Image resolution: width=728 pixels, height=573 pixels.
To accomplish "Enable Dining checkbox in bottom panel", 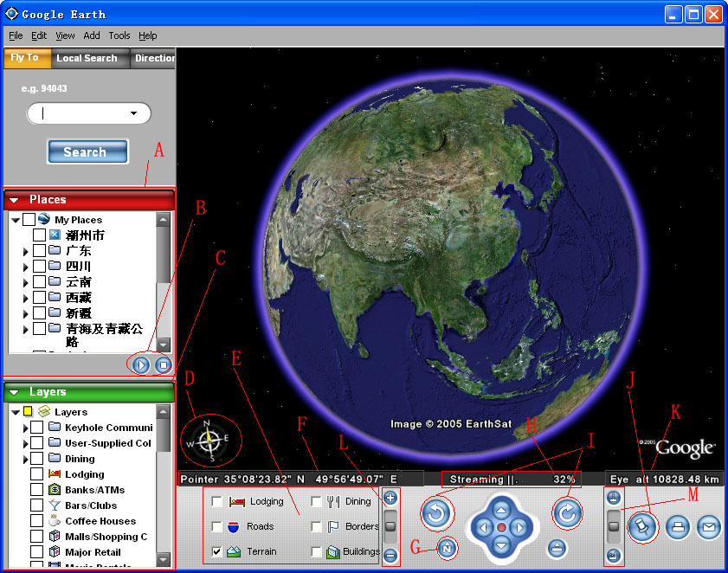I will point(316,501).
